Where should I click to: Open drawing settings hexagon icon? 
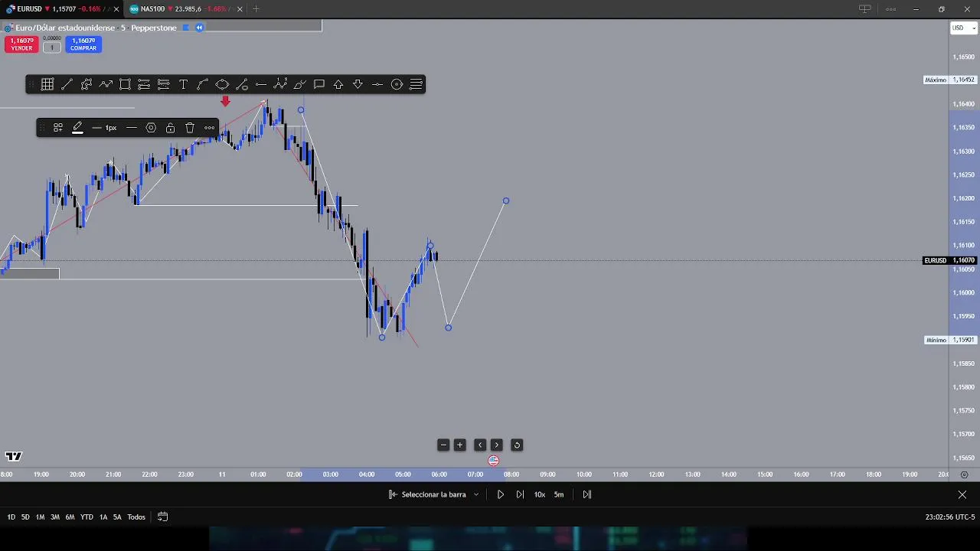click(151, 128)
